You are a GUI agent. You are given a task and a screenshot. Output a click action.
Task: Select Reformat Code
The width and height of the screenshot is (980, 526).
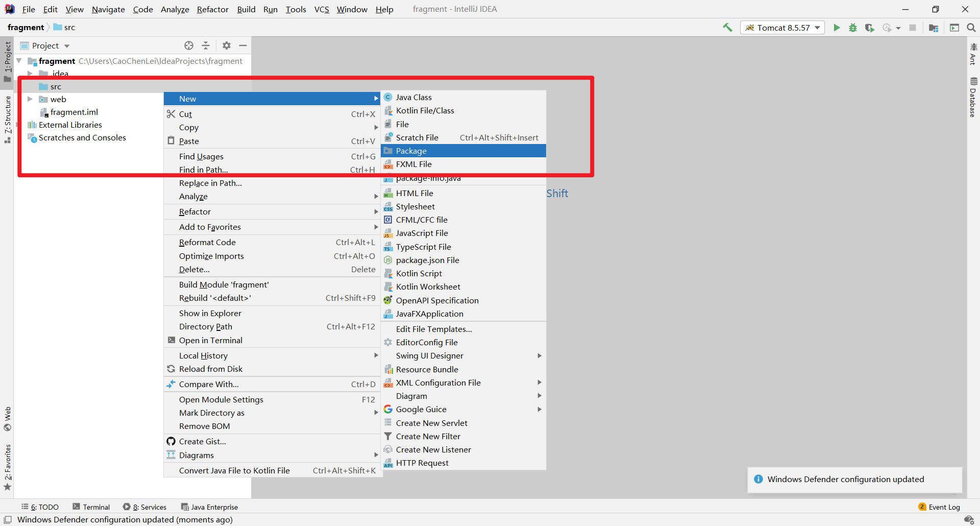pyautogui.click(x=272, y=242)
